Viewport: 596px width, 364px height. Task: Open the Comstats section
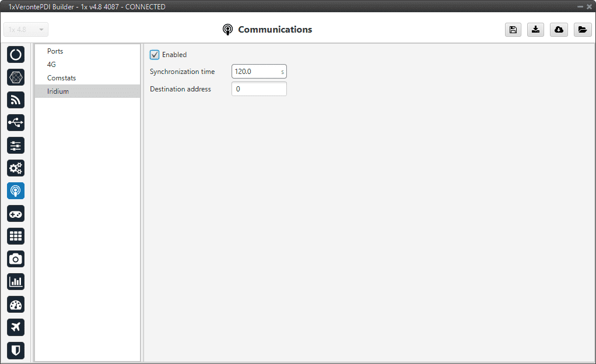(62, 78)
